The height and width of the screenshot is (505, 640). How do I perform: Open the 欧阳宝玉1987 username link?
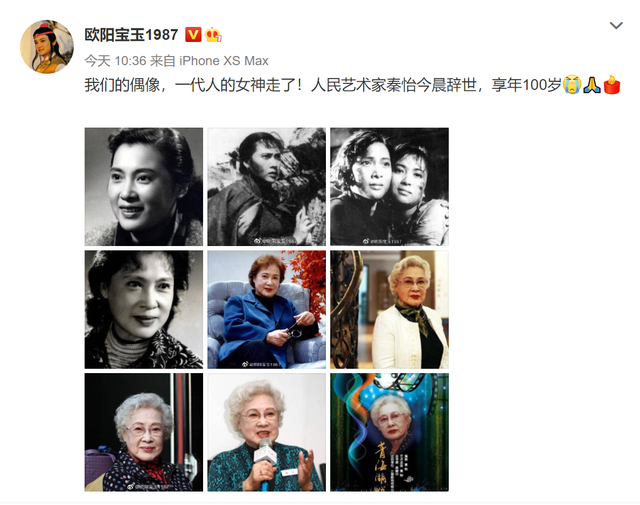click(x=131, y=35)
